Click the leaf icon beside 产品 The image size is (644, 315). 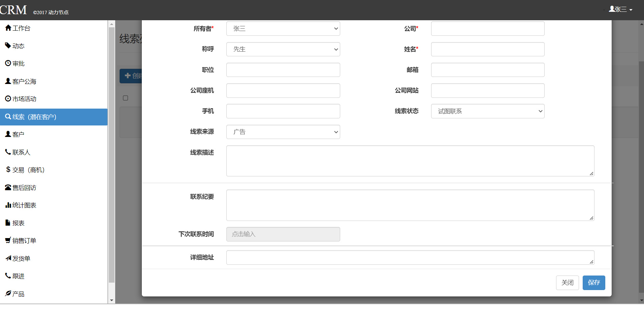click(x=8, y=294)
